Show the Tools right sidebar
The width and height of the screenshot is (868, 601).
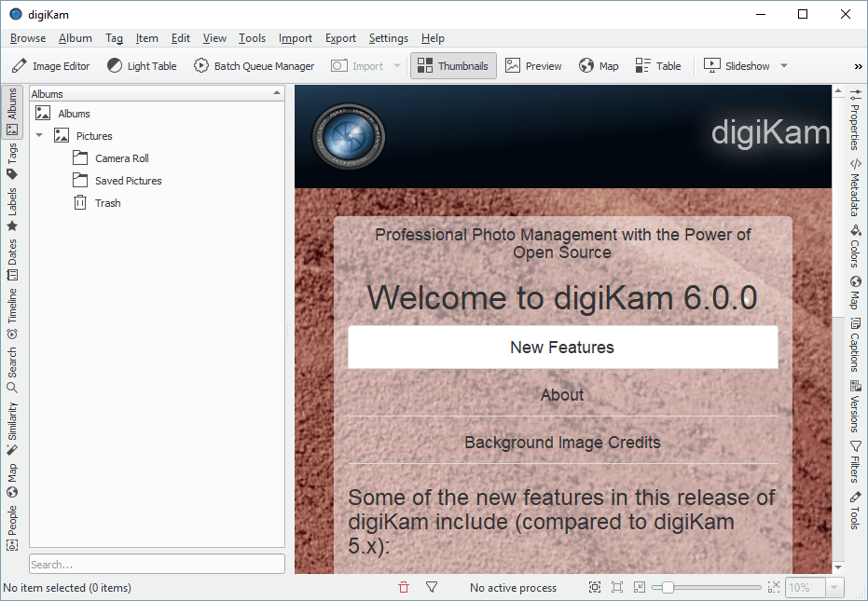click(x=855, y=511)
